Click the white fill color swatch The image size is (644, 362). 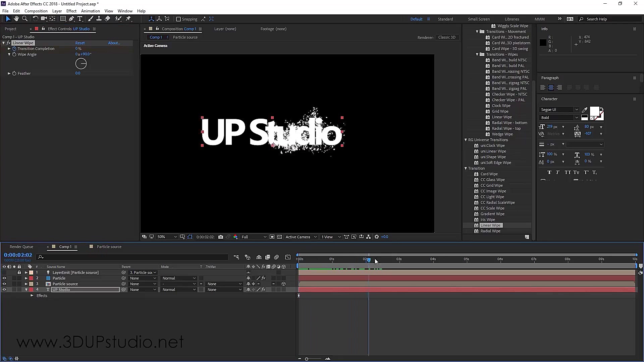click(x=594, y=111)
